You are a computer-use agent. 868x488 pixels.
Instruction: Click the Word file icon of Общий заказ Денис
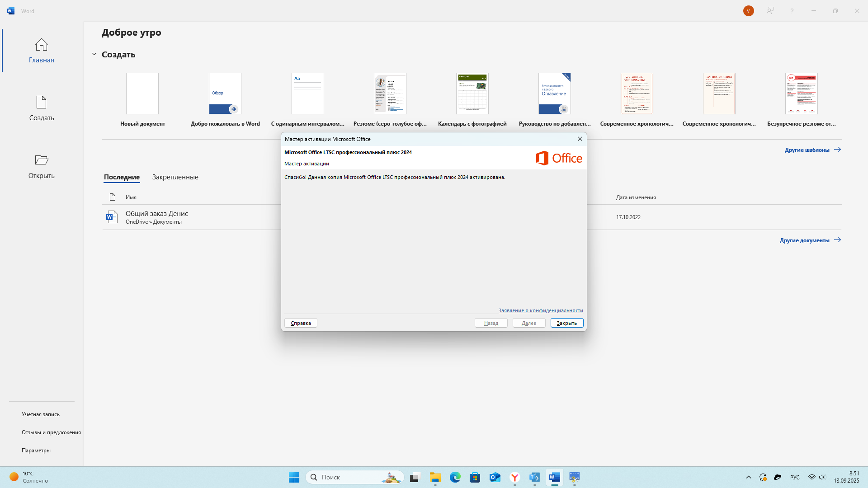click(x=112, y=217)
